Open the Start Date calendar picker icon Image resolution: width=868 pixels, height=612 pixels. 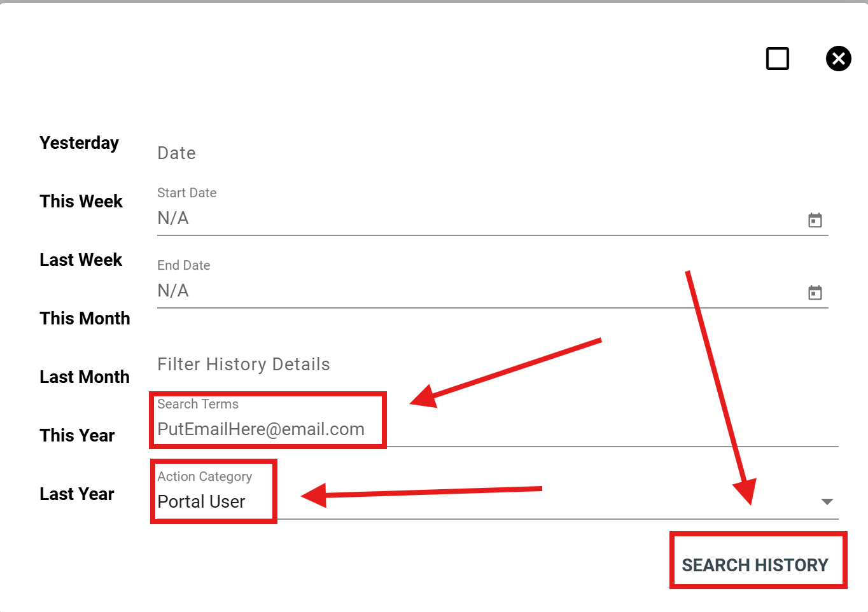[x=815, y=220]
